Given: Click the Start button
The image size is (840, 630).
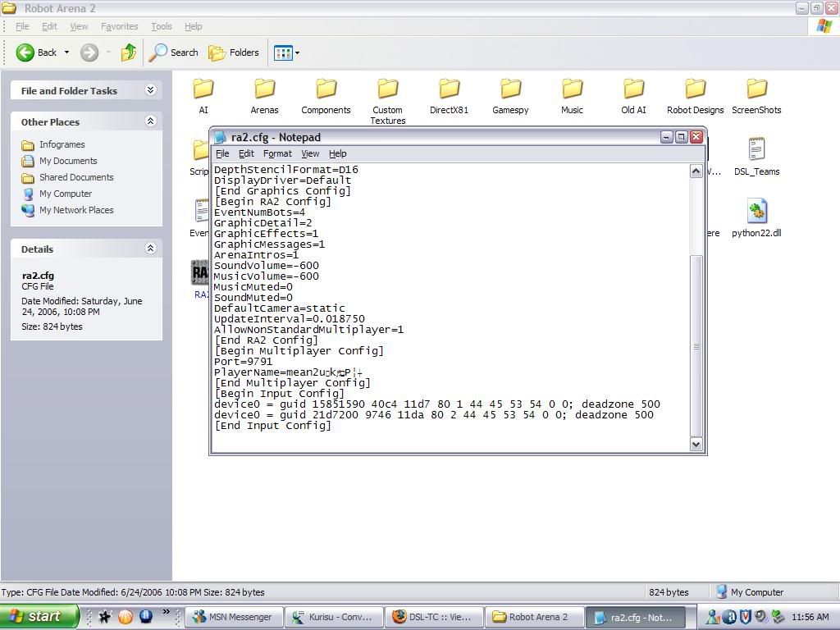Looking at the screenshot, I should coord(39,617).
